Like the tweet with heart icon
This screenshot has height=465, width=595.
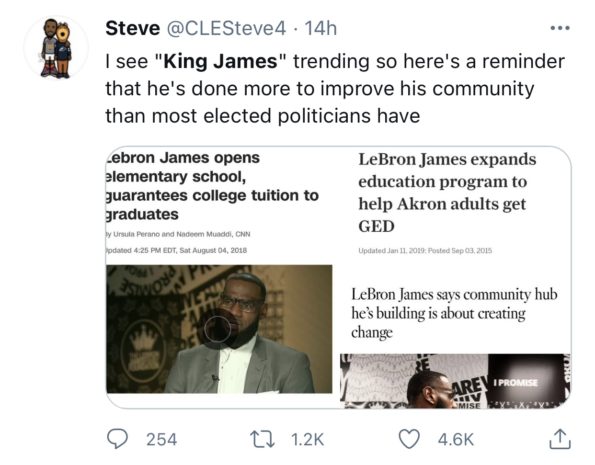coord(409,439)
